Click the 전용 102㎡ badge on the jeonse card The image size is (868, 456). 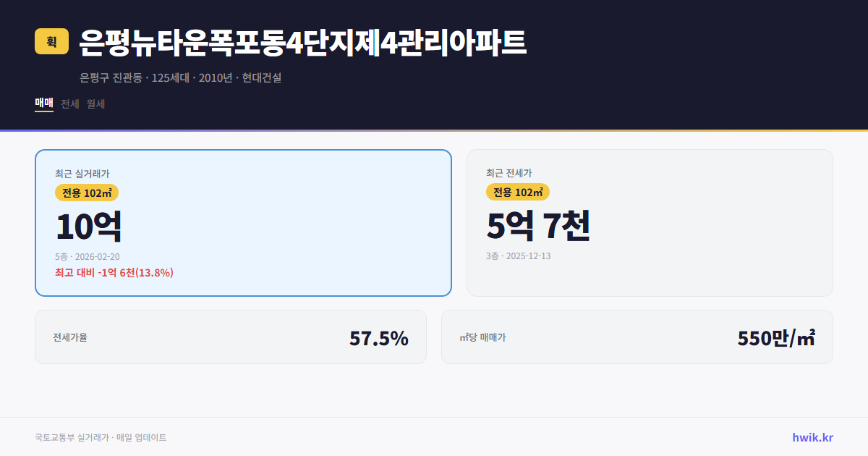click(518, 192)
